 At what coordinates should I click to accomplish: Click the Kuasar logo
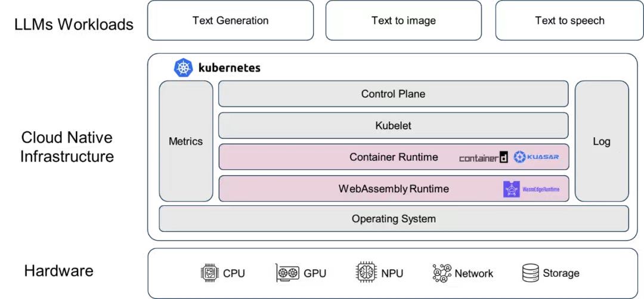click(x=536, y=157)
